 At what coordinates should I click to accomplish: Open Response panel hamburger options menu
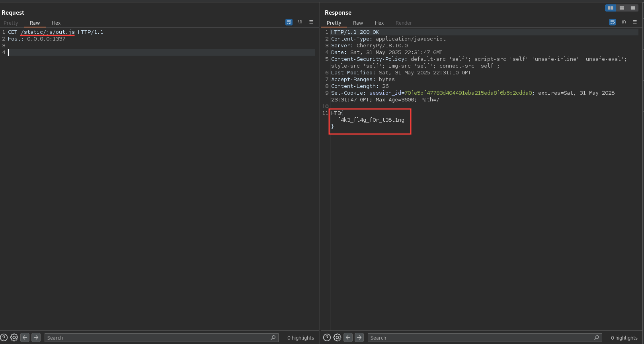[635, 22]
